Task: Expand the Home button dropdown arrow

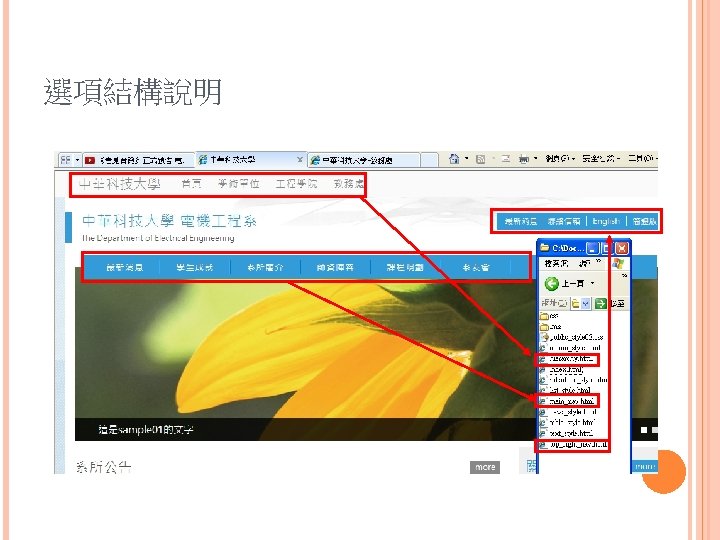Action: pos(466,159)
